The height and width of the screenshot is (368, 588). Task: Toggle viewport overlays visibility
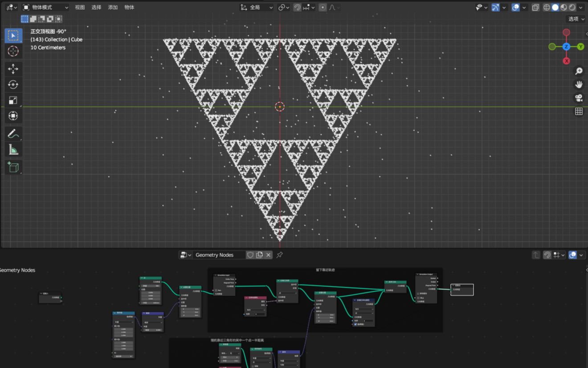point(515,7)
